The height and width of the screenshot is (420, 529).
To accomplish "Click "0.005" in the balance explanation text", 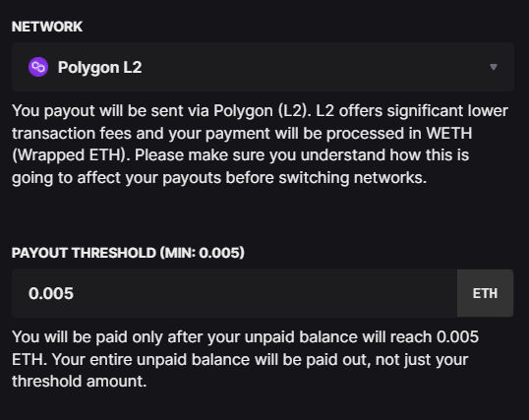I will click(457, 337).
